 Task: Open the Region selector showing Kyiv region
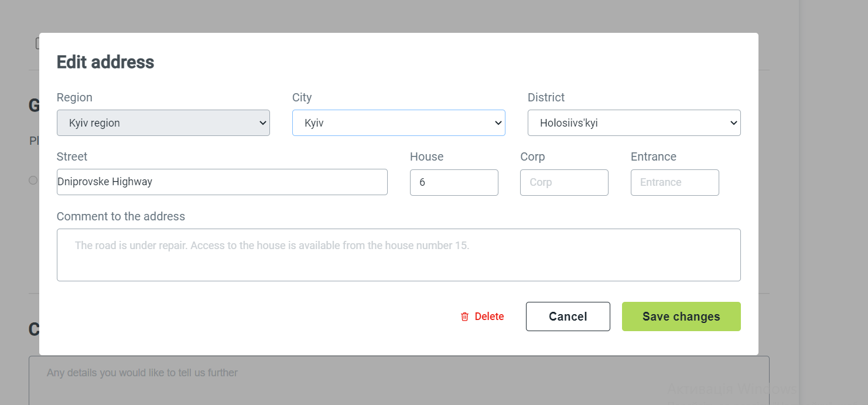tap(163, 122)
